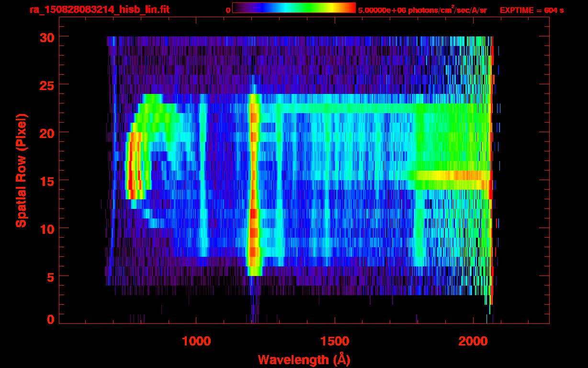Click the bright vertical emission line near 1200 Å
Image resolution: width=588 pixels, height=368 pixels.
pos(253,182)
